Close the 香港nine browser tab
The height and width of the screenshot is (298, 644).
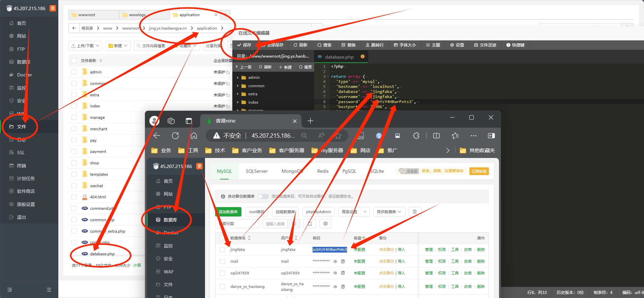click(x=295, y=121)
